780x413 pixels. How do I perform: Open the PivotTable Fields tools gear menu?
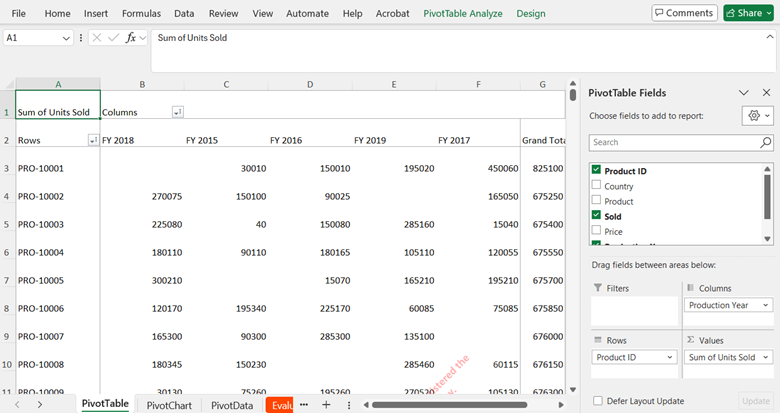click(757, 115)
